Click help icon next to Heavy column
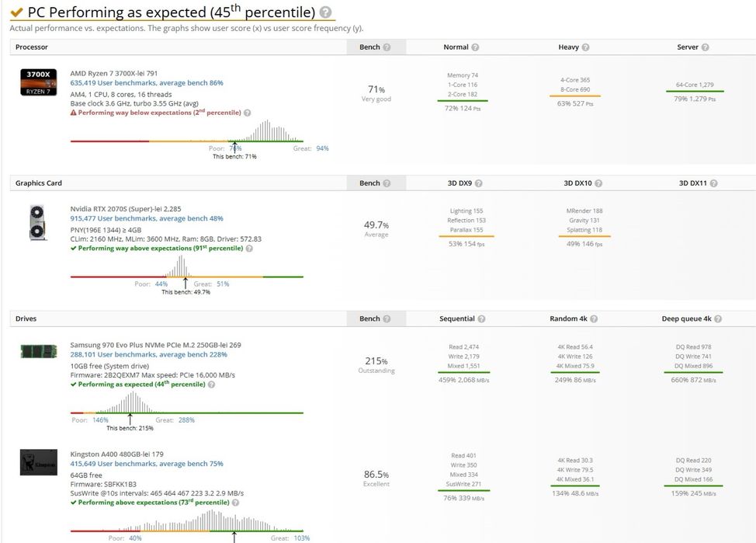 [584, 47]
